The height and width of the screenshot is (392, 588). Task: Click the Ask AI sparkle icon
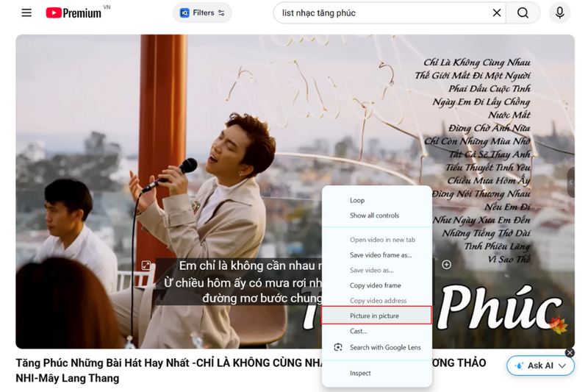click(519, 366)
